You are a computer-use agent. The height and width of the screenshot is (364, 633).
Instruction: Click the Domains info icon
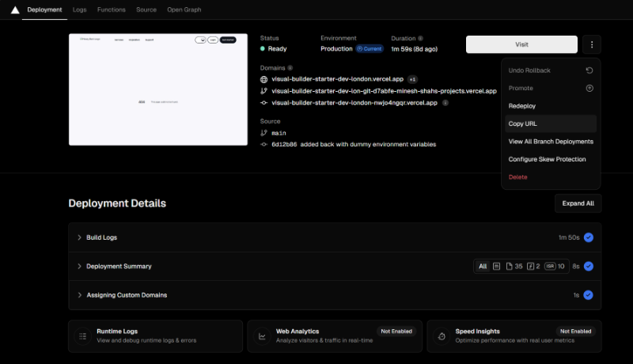click(290, 68)
